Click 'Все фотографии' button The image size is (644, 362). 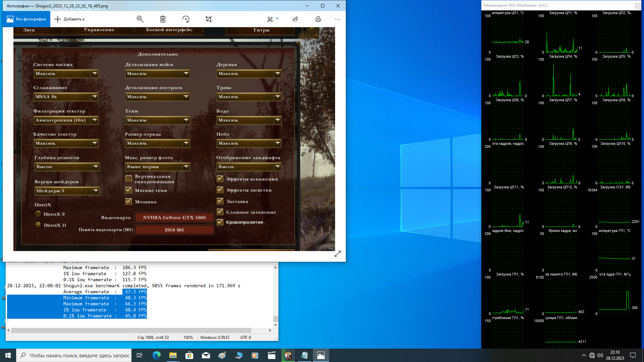click(27, 19)
